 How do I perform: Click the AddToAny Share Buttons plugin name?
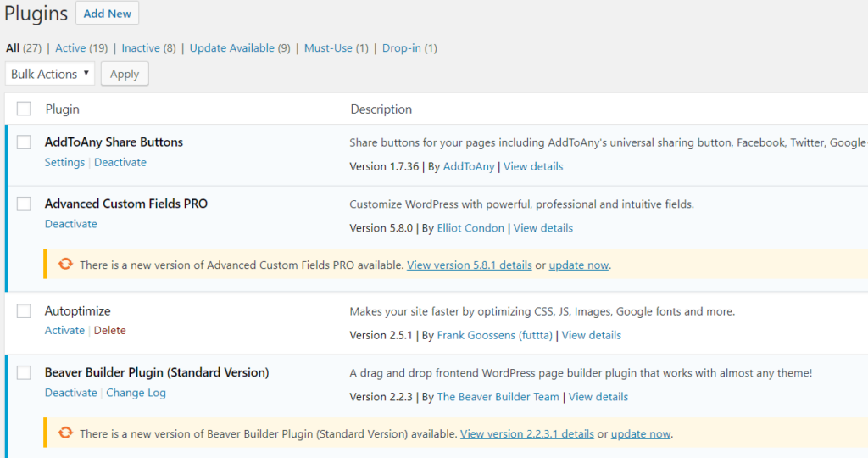click(x=114, y=142)
